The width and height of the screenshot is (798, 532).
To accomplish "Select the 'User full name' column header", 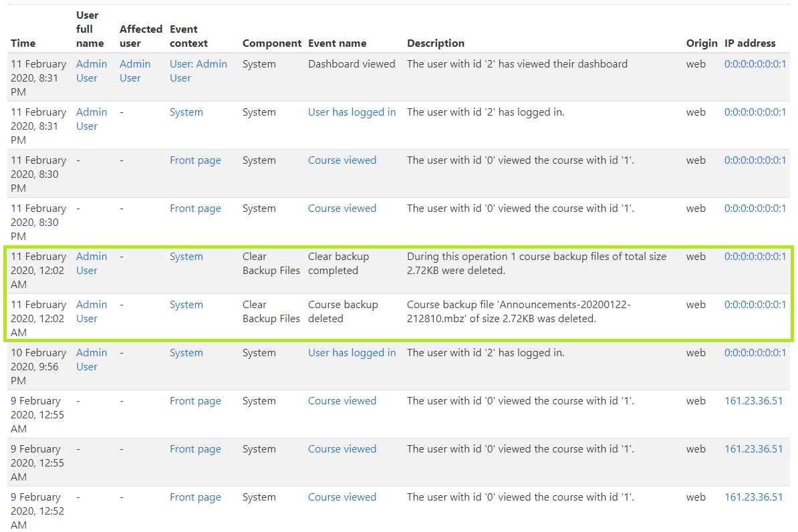I will (x=90, y=29).
